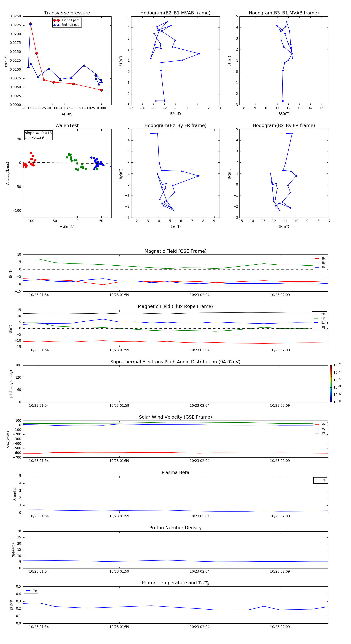This screenshot has height=644, width=351.
Task: Click the 'Np(#/cc)' y-axis label
Action: coord(13,550)
